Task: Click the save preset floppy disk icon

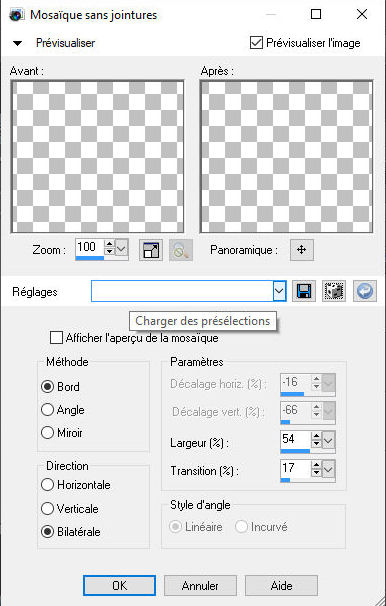Action: [x=304, y=291]
